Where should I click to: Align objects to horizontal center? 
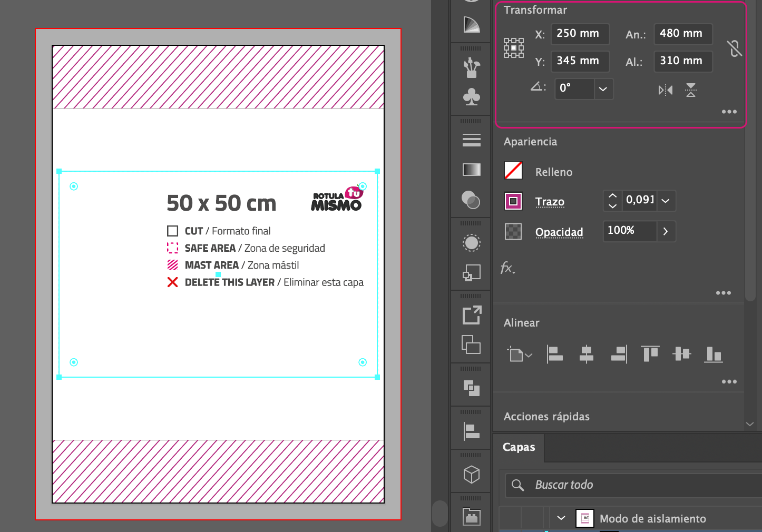coord(586,354)
